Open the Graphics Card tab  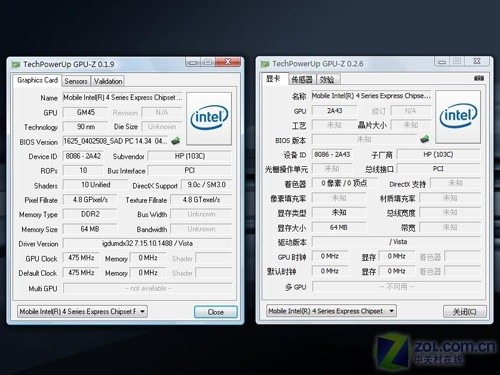37,80
